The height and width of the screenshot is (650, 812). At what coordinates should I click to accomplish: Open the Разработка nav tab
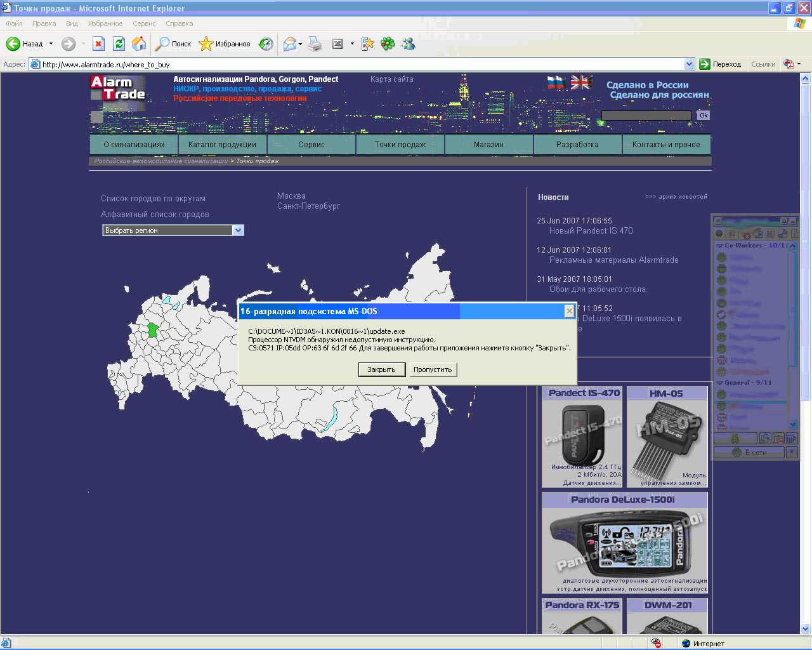click(x=577, y=145)
